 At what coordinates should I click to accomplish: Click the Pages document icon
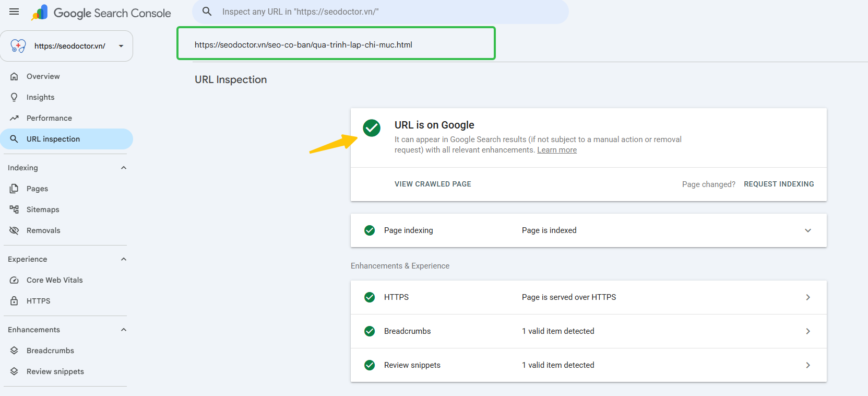14,189
